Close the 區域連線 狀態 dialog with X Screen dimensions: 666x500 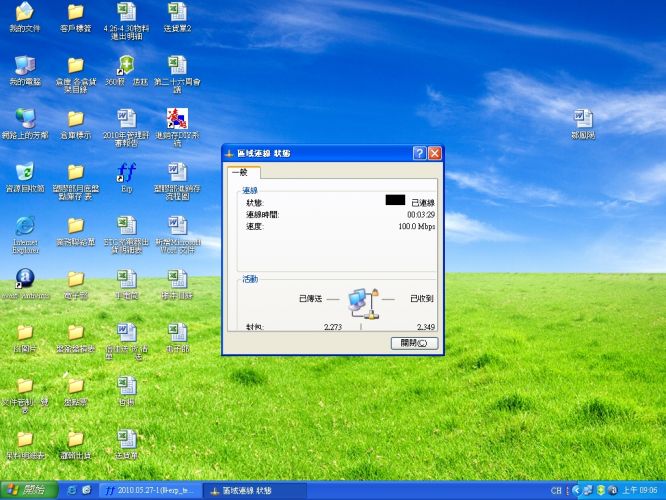click(x=435, y=153)
